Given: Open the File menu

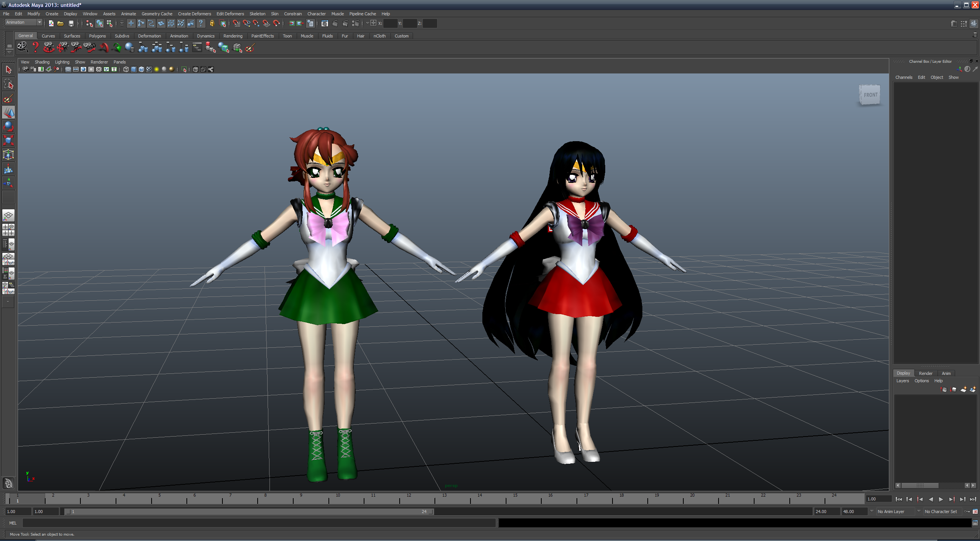Looking at the screenshot, I should point(6,14).
